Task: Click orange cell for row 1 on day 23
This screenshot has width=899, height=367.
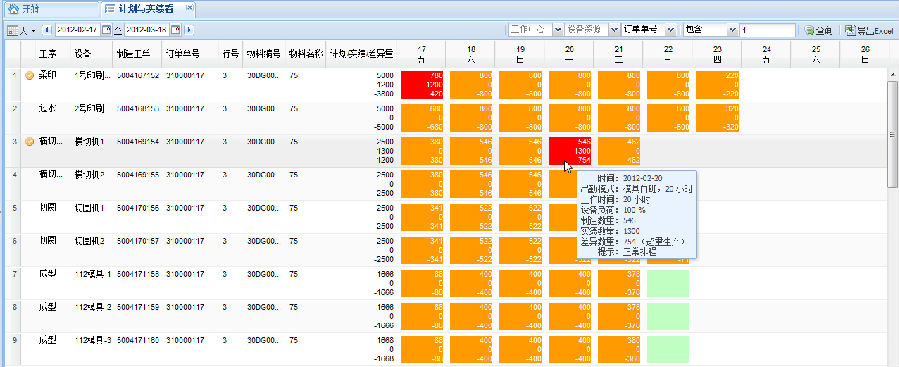Action: tap(717, 85)
